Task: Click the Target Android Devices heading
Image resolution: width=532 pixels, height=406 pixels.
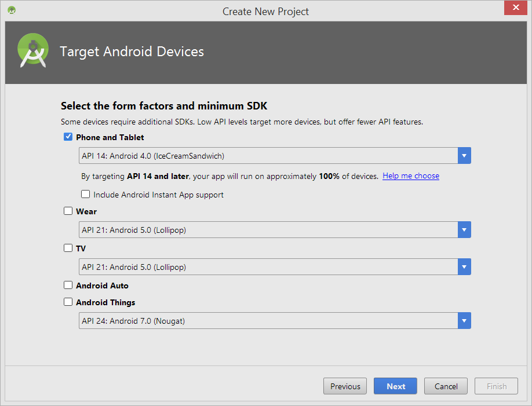Action: 132,52
